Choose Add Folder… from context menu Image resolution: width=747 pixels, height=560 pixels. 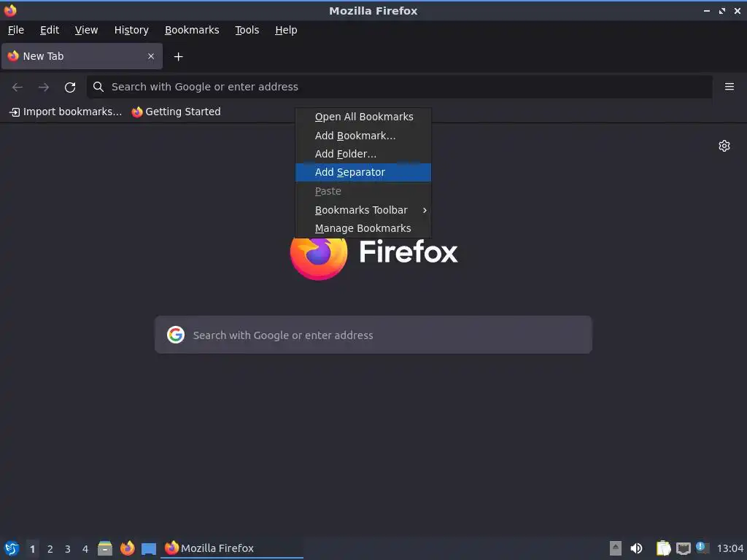363,154
